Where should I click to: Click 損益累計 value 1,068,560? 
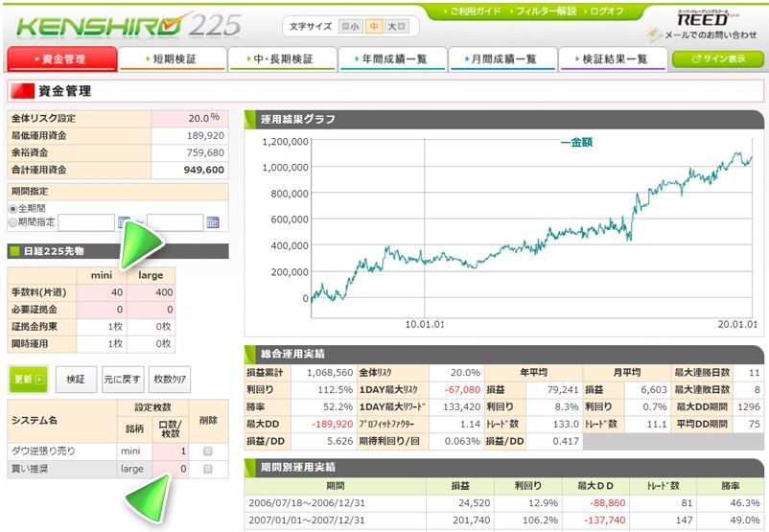[x=330, y=373]
